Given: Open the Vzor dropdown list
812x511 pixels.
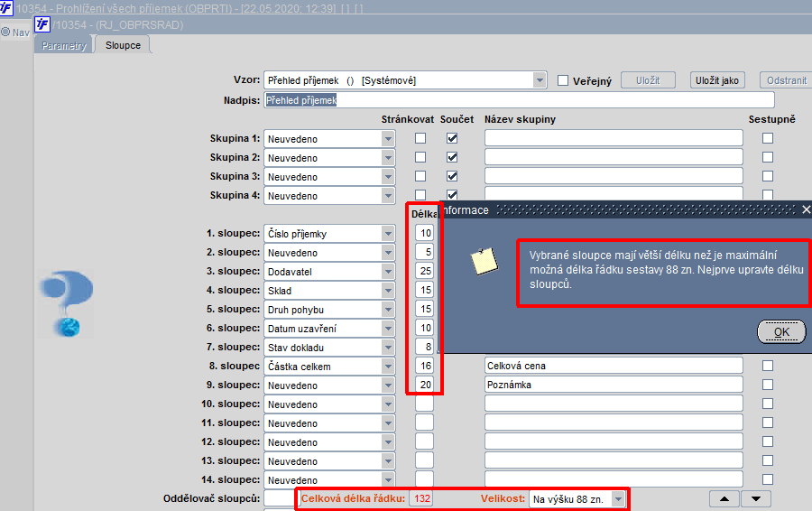Looking at the screenshot, I should [x=540, y=80].
